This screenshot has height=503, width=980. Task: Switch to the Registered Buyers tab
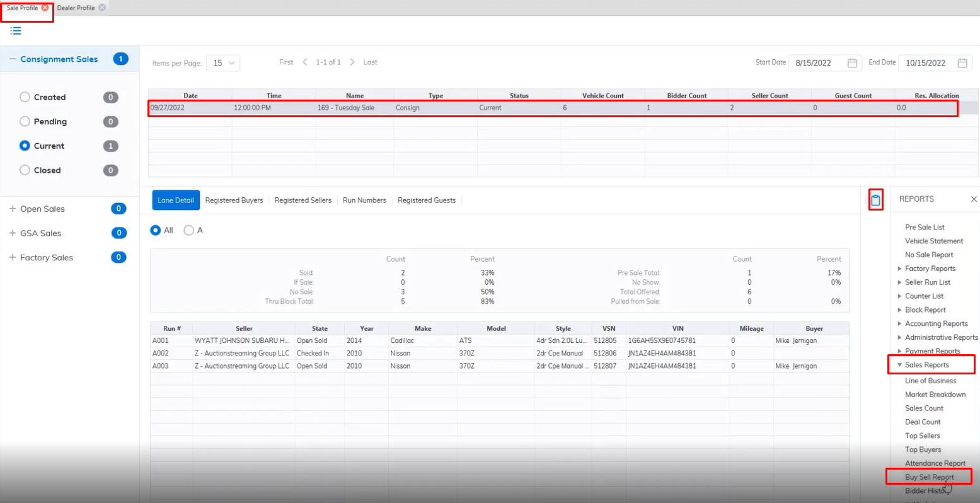tap(234, 200)
